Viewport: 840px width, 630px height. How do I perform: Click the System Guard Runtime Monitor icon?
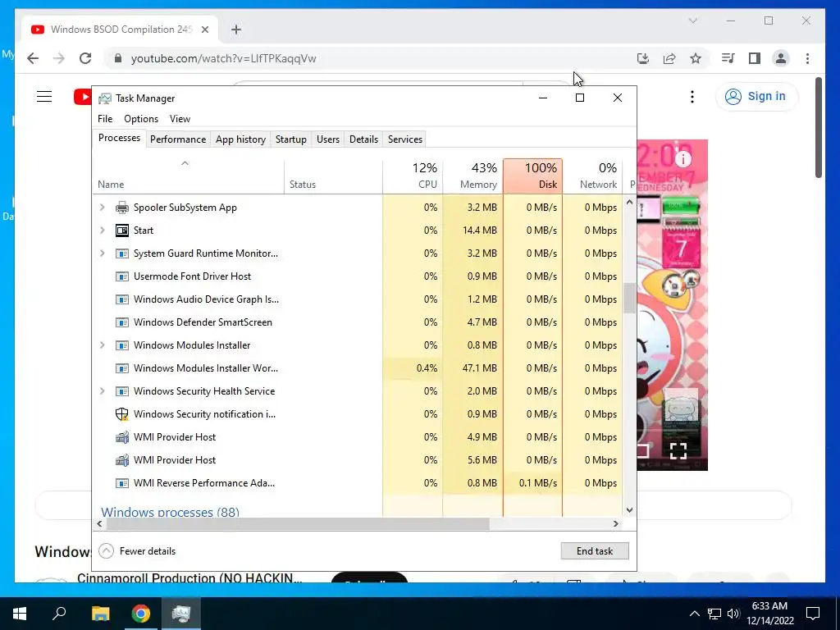pyautogui.click(x=122, y=253)
